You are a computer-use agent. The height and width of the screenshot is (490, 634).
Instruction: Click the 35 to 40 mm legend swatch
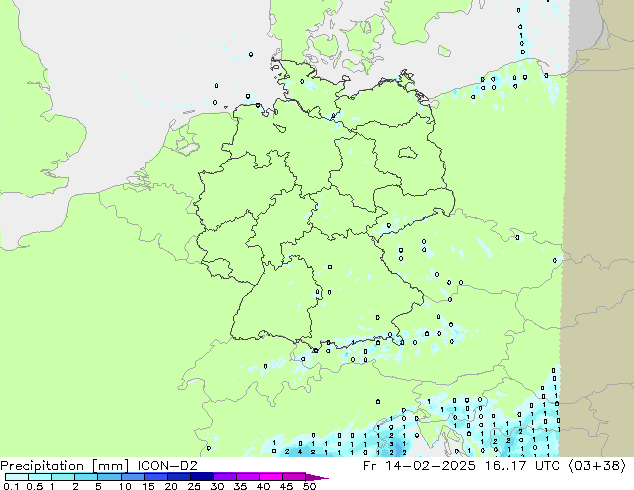[x=248, y=477]
